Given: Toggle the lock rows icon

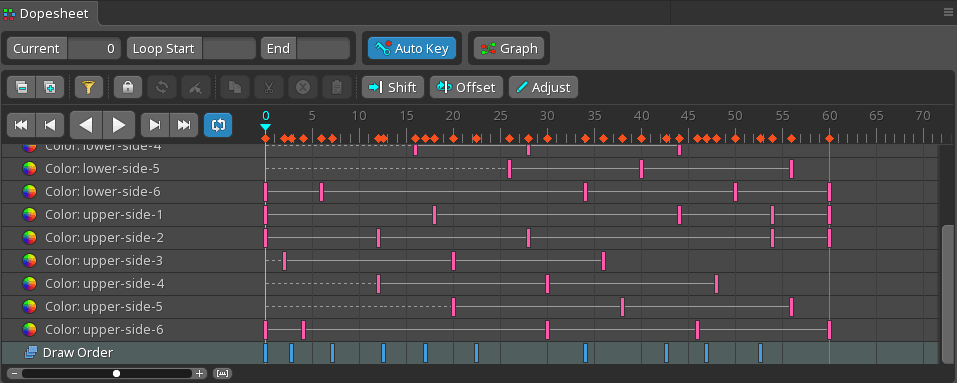Looking at the screenshot, I should coord(128,87).
